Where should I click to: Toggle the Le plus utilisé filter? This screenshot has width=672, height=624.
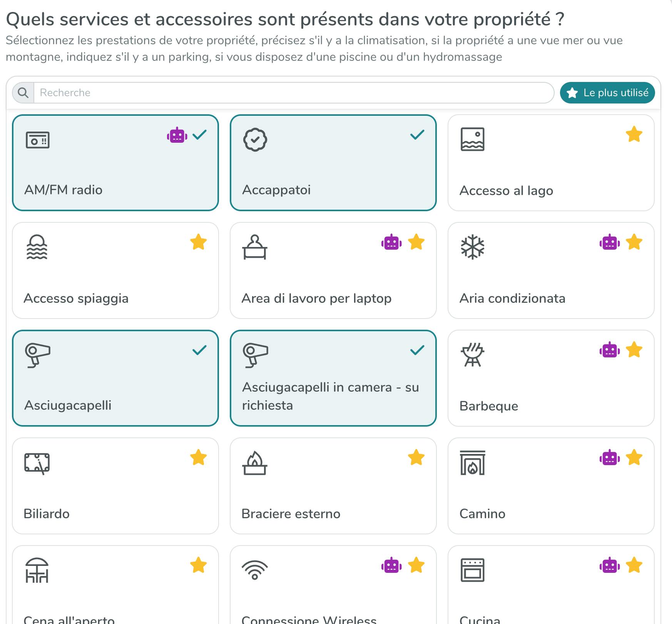[607, 93]
